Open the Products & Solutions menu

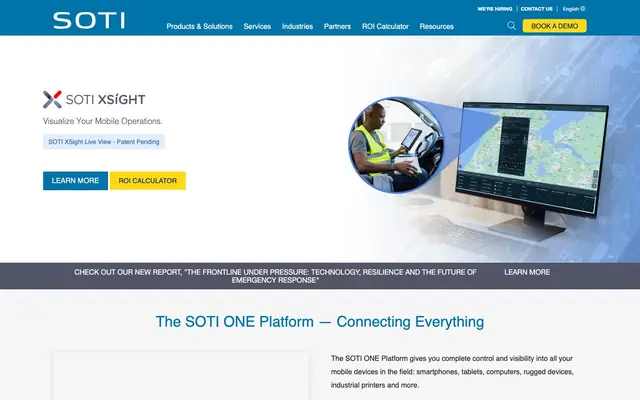point(199,27)
